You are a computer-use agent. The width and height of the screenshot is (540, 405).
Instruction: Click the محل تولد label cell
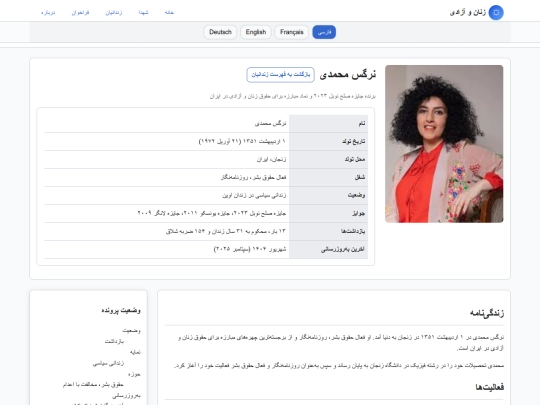pyautogui.click(x=328, y=159)
